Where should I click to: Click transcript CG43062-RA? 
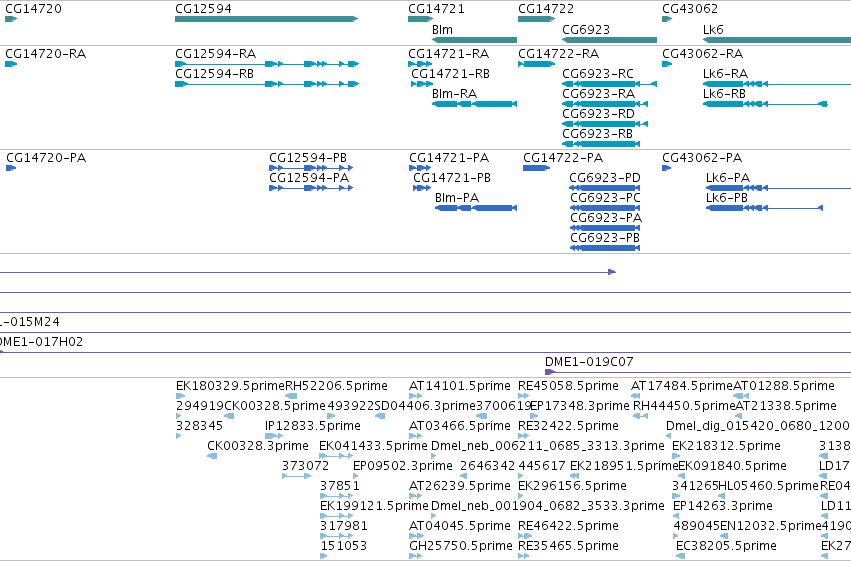(x=667, y=64)
